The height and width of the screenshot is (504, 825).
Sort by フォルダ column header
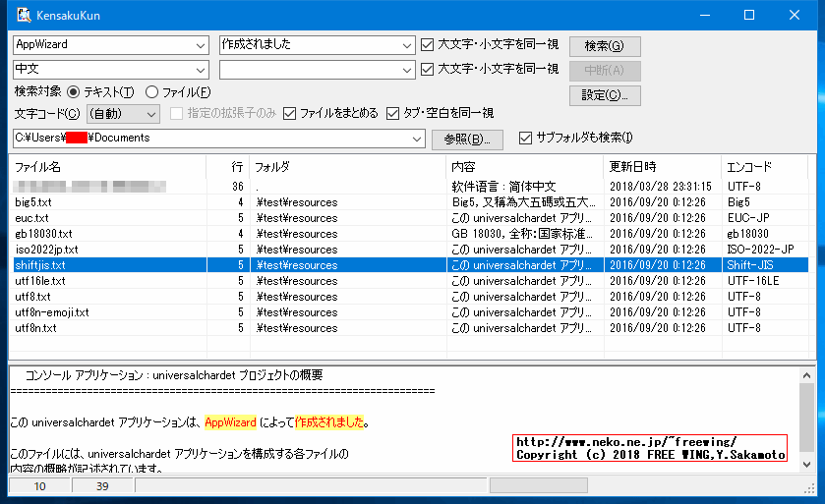click(x=348, y=167)
